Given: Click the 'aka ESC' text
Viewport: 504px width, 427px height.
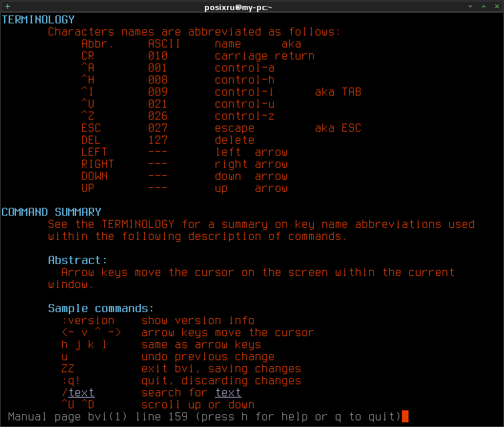Looking at the screenshot, I should coord(338,128).
